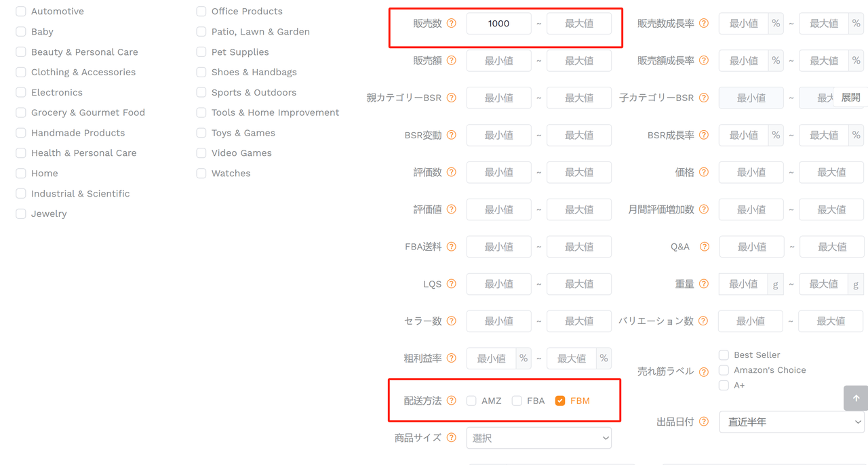Click scroll-to-top arrow button

(856, 398)
